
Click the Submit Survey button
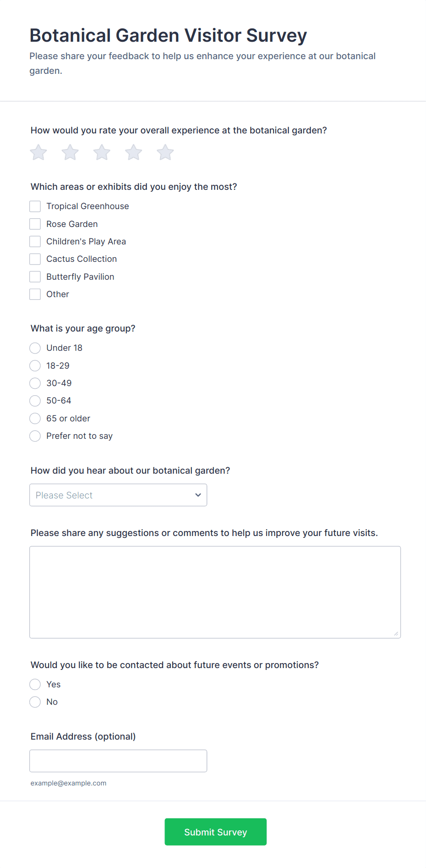click(216, 832)
